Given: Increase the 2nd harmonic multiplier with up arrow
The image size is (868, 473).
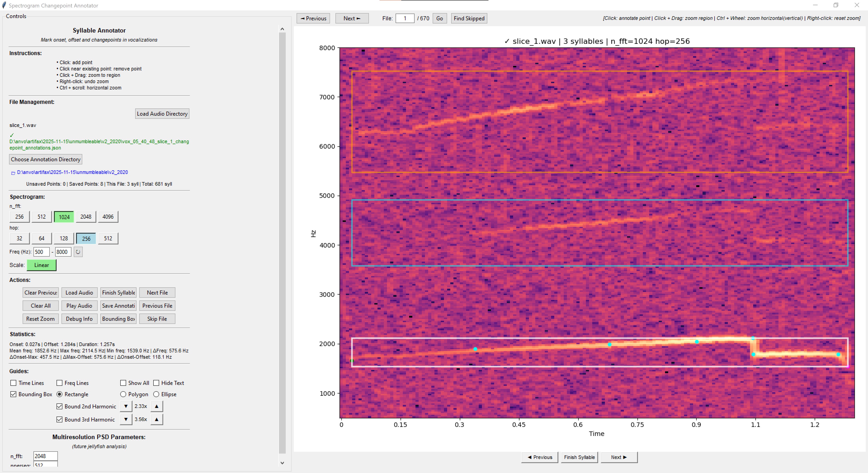Looking at the screenshot, I should point(156,406).
